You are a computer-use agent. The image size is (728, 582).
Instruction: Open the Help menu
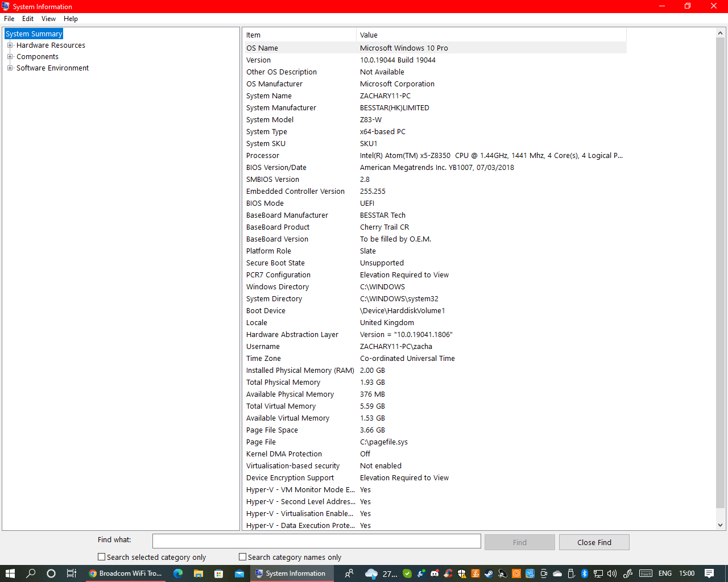(x=71, y=19)
